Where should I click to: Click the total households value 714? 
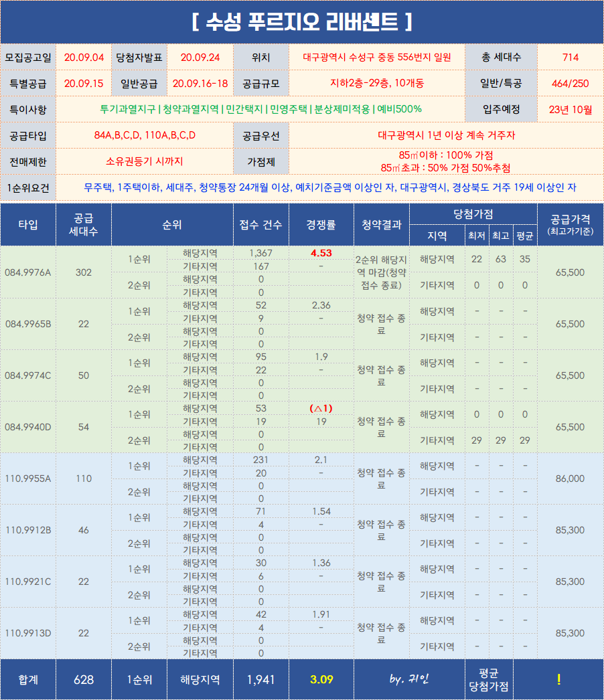pos(571,57)
